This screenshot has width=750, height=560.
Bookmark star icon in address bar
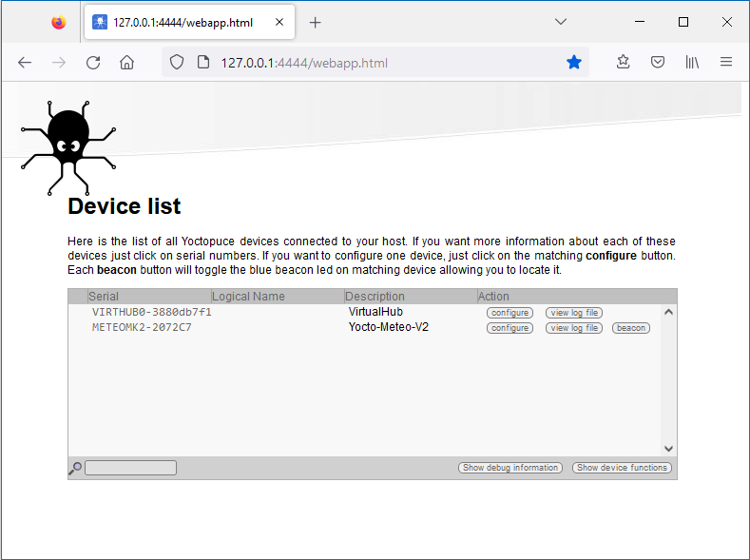tap(574, 63)
